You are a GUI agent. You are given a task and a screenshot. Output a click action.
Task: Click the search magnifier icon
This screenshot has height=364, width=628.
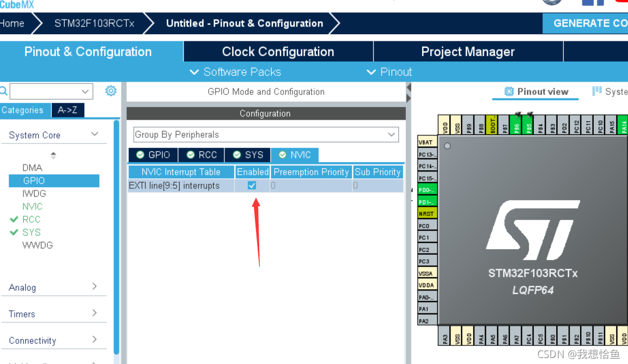coord(3,91)
